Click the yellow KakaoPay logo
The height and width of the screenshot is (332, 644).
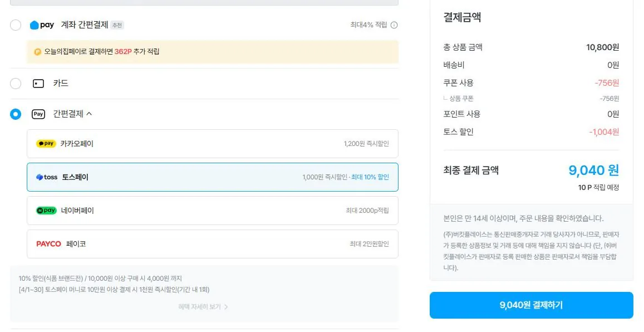(46, 144)
